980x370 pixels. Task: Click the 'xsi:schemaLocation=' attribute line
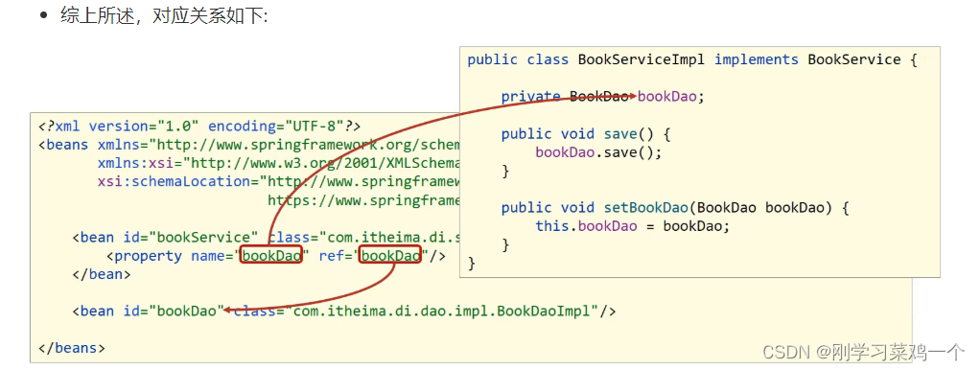[278, 182]
